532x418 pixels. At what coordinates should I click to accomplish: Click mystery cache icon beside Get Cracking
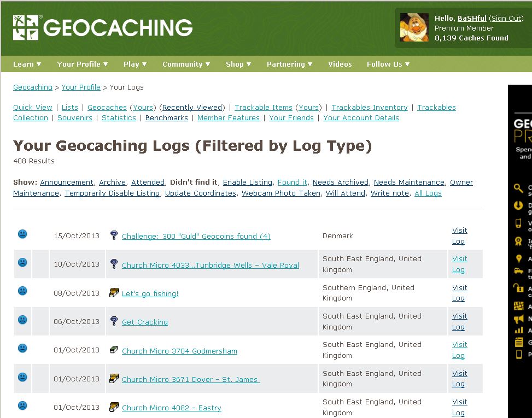pyautogui.click(x=114, y=321)
